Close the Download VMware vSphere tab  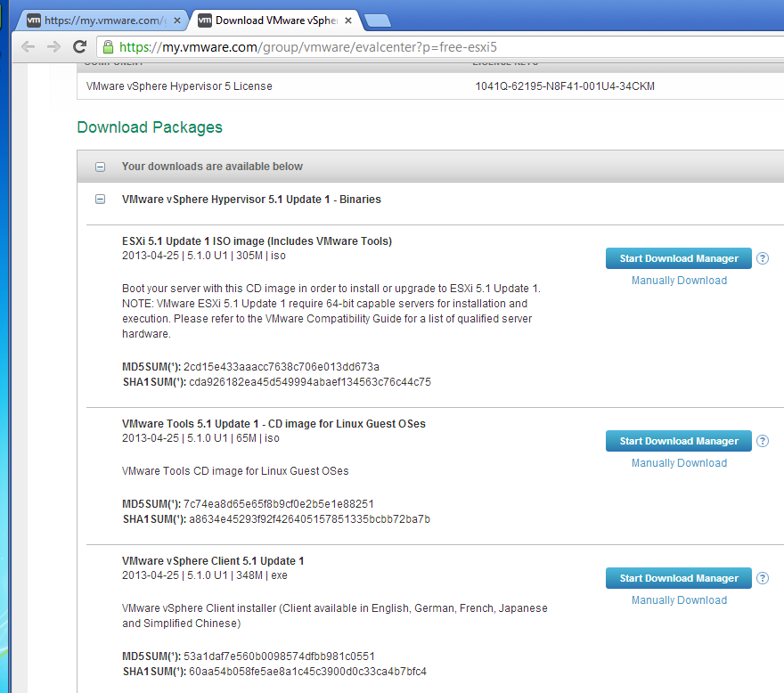[348, 20]
